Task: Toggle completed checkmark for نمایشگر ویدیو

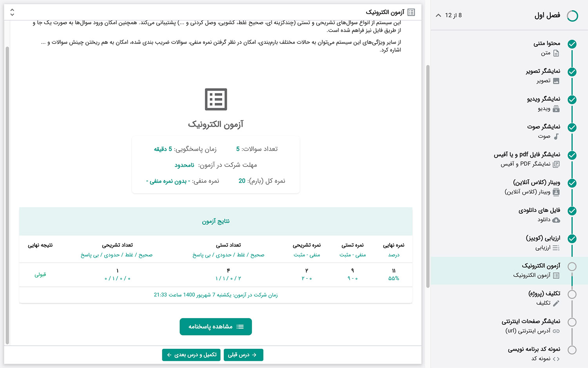Action: tap(572, 100)
